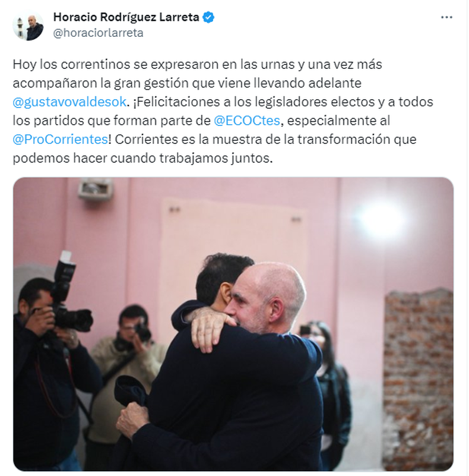Click the blue verified badge icon
Screen dimensions: 469x476
[x=208, y=17]
